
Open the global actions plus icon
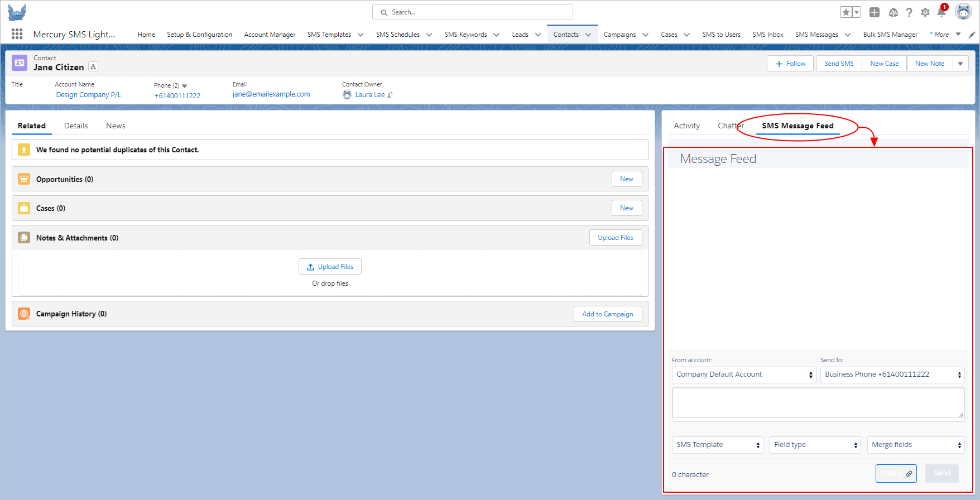pos(875,12)
